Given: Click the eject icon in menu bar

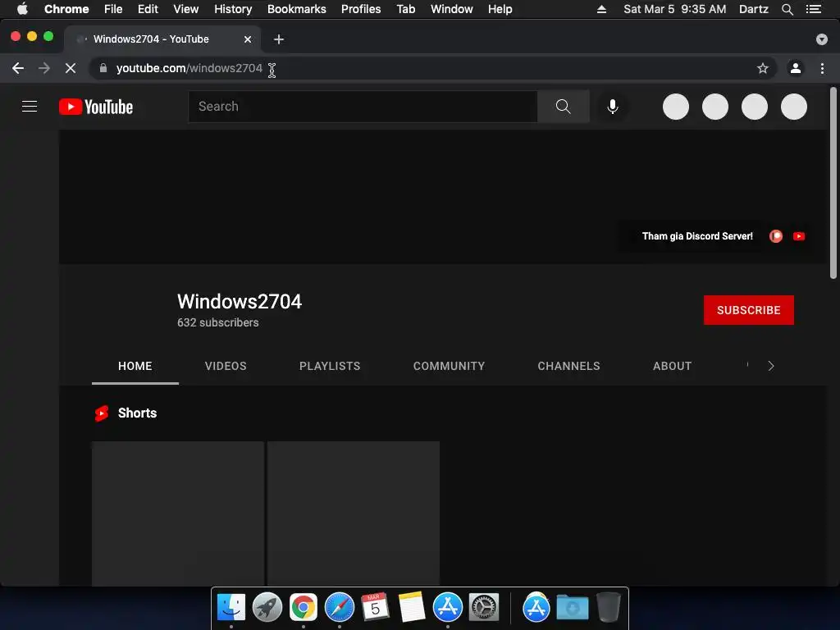Looking at the screenshot, I should (x=601, y=9).
